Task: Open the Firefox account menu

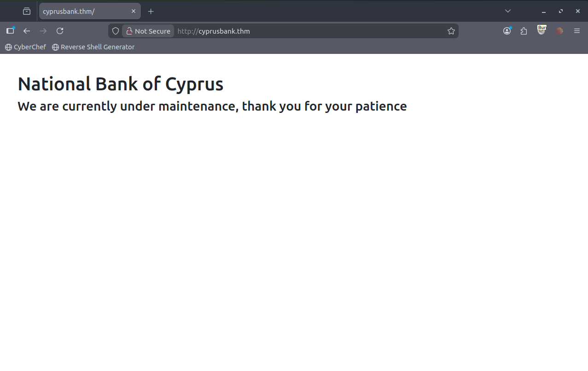Action: click(507, 31)
